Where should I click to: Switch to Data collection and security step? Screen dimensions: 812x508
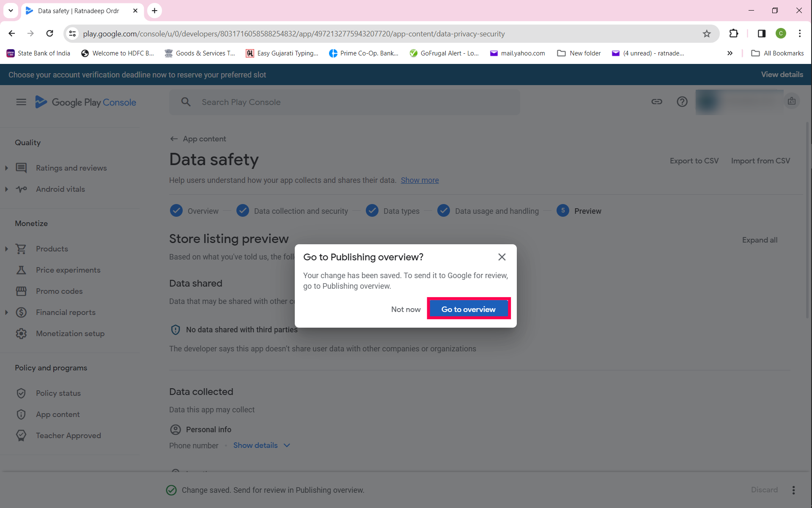301,211
